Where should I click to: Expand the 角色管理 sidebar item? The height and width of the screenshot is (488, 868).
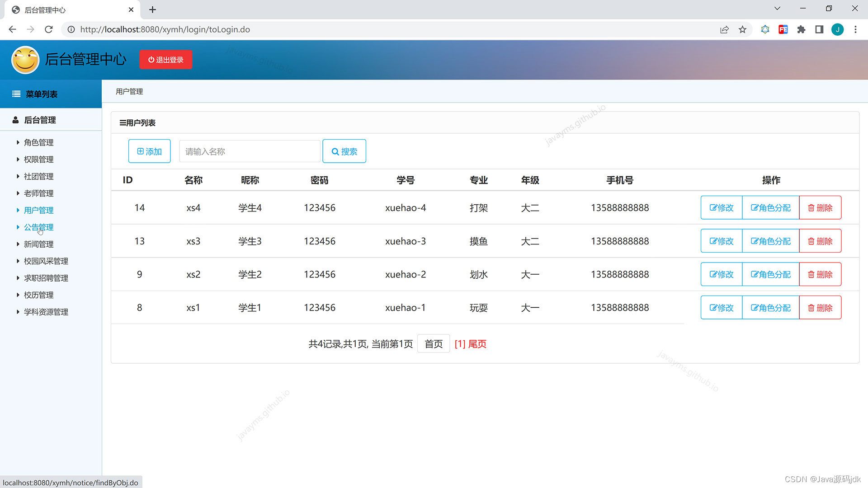(x=38, y=142)
